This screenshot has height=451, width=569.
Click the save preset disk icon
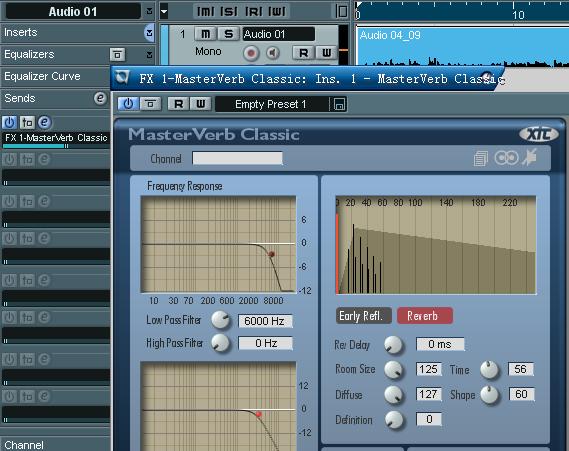[340, 104]
